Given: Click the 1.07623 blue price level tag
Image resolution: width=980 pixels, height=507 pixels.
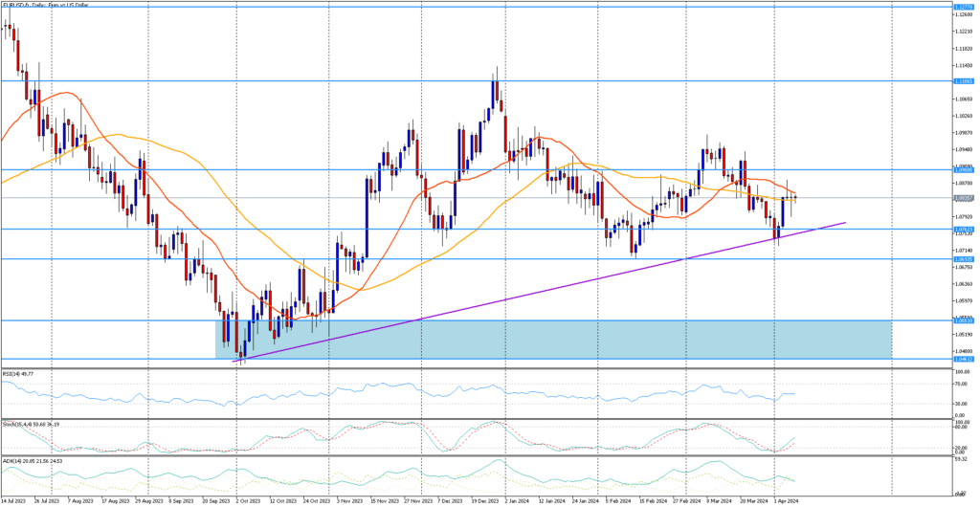Looking at the screenshot, I should click(964, 230).
